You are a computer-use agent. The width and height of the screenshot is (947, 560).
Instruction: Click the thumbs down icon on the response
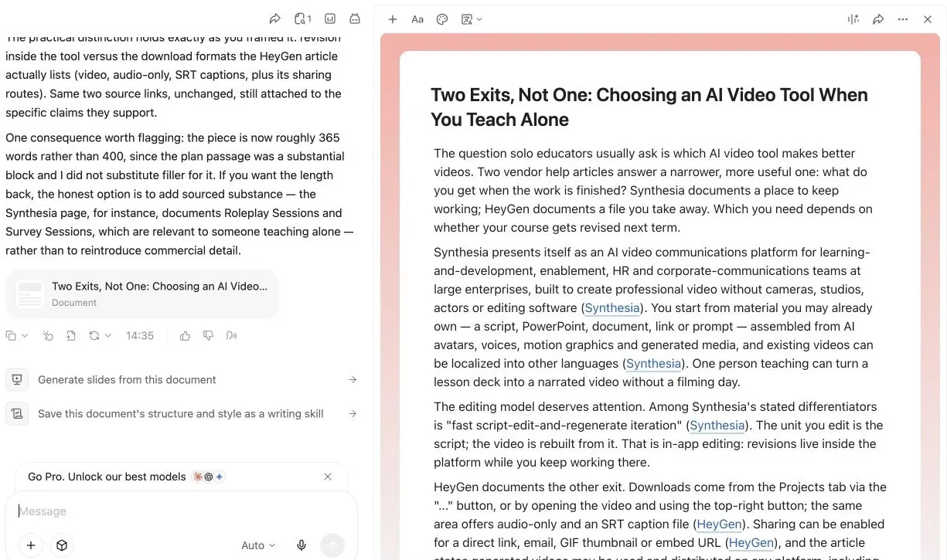[x=208, y=335]
